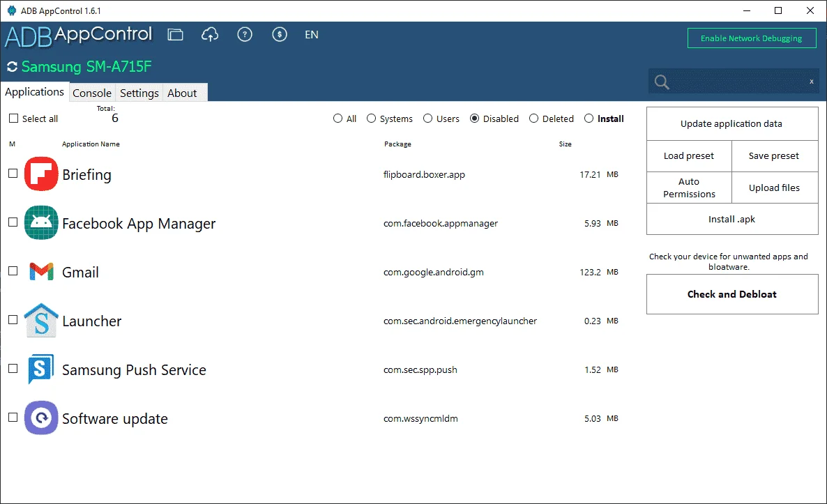827x504 pixels.
Task: Open the help question mark icon
Action: pyautogui.click(x=245, y=35)
